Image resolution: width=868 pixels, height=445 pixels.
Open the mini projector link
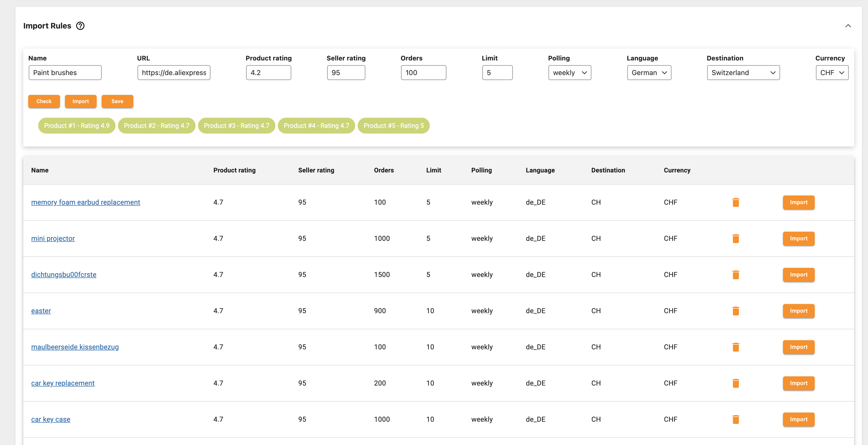coord(53,239)
